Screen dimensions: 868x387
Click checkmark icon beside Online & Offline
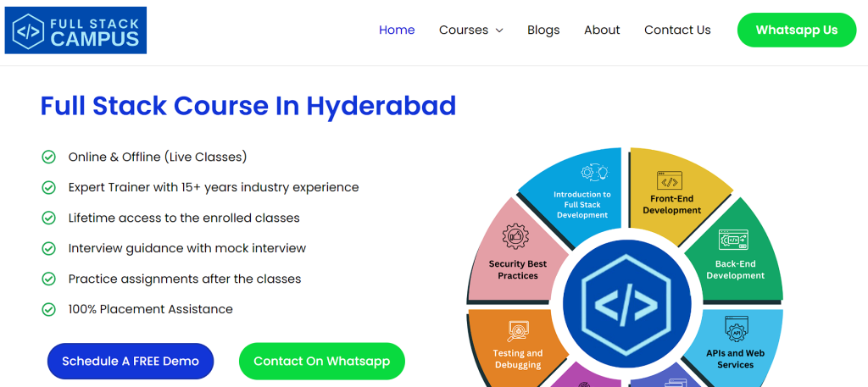[48, 157]
